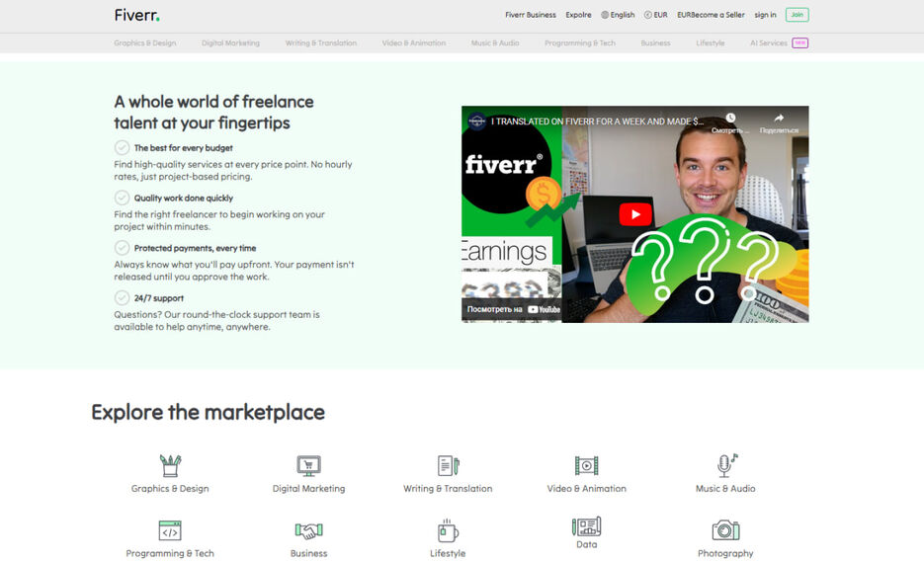Click the checkmark beside Quality work done quickly
The image size is (924, 563).
[122, 198]
